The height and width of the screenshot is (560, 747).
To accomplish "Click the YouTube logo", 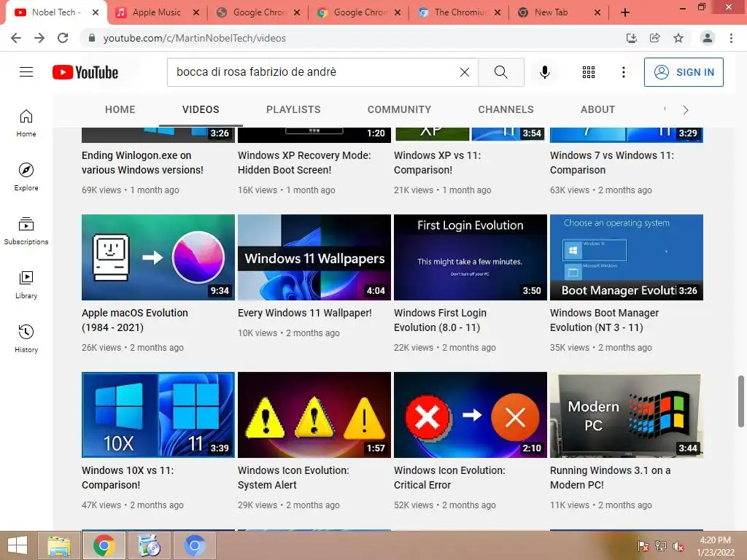I will (85, 72).
